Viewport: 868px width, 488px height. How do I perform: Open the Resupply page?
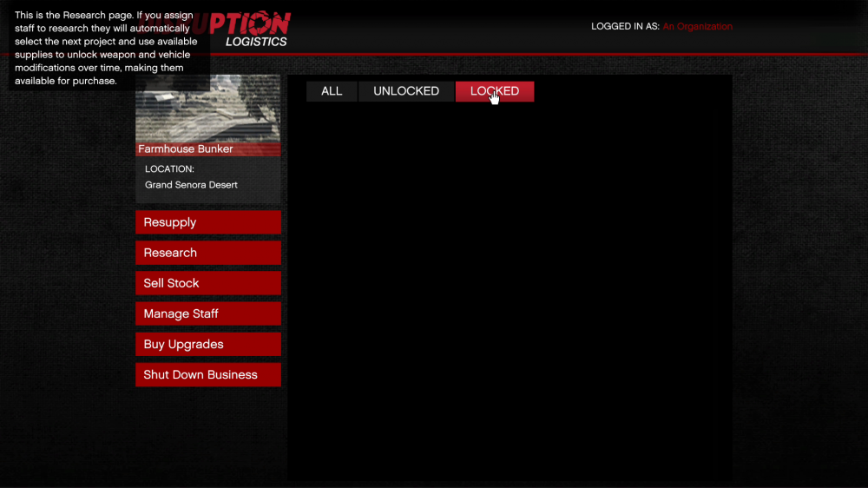pyautogui.click(x=207, y=222)
